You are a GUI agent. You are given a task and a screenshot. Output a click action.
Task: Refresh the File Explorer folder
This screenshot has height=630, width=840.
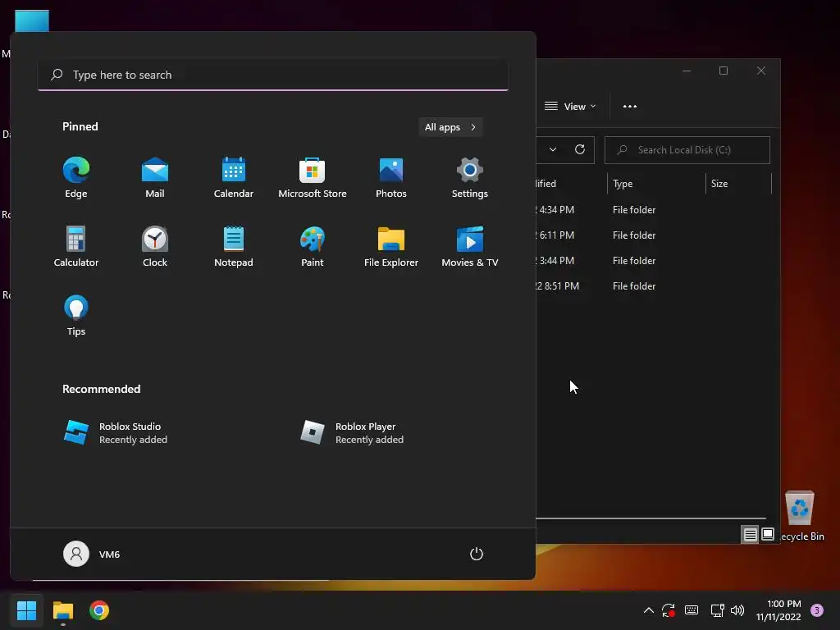pos(580,149)
